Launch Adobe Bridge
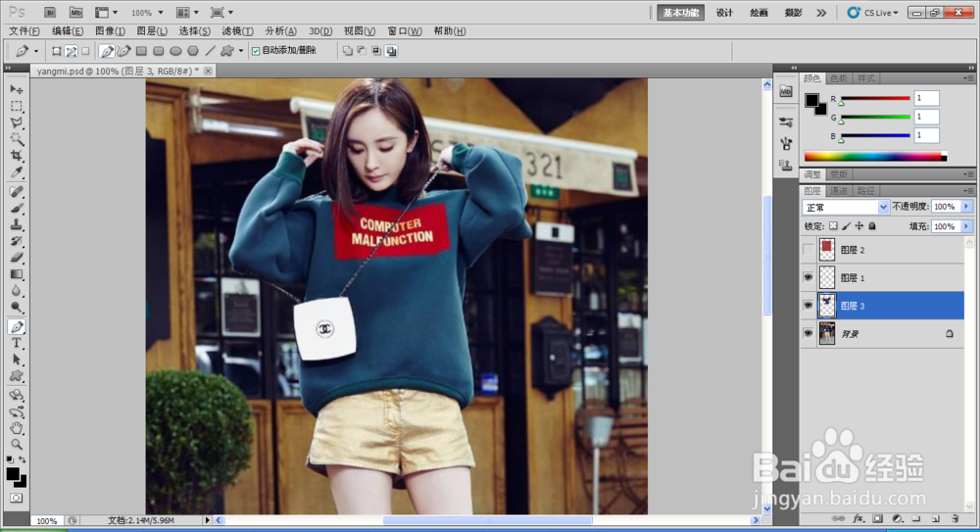The width and height of the screenshot is (980, 532). tap(50, 13)
